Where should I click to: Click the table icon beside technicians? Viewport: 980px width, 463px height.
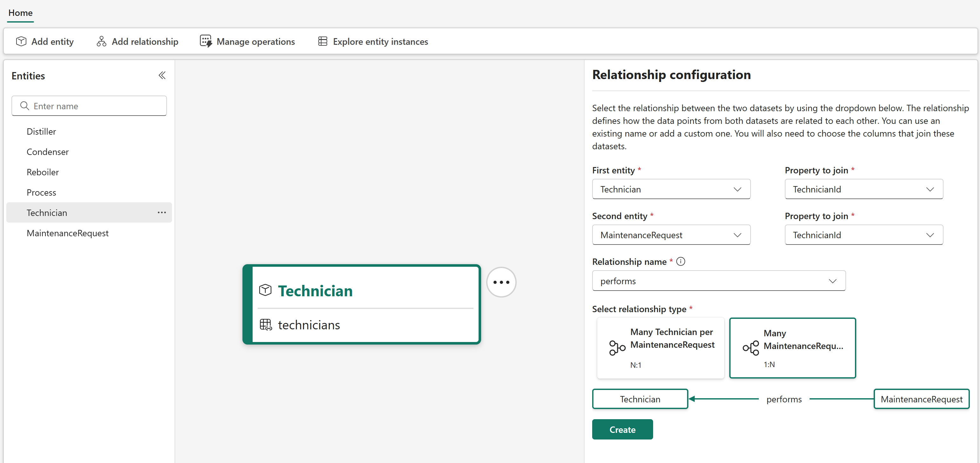266,325
